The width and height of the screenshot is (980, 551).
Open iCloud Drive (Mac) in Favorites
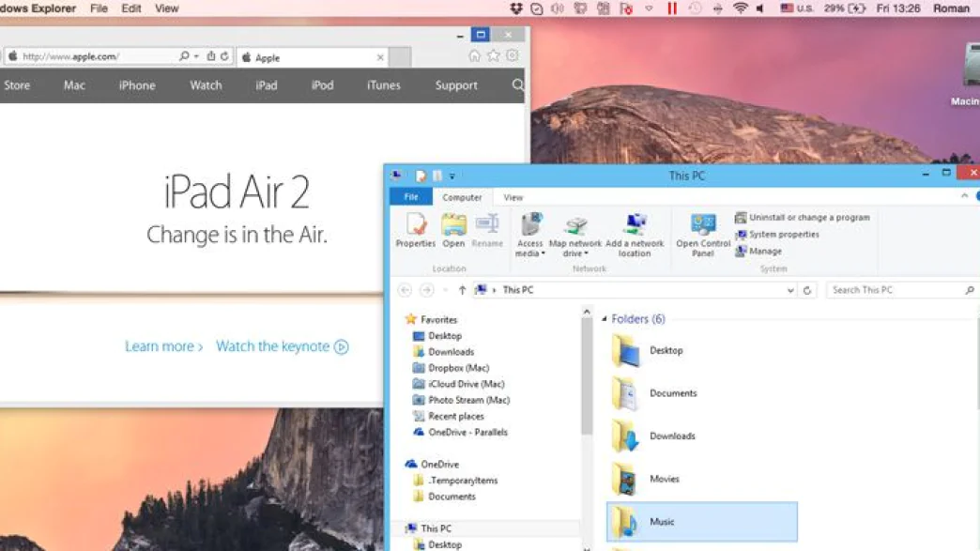point(459,384)
